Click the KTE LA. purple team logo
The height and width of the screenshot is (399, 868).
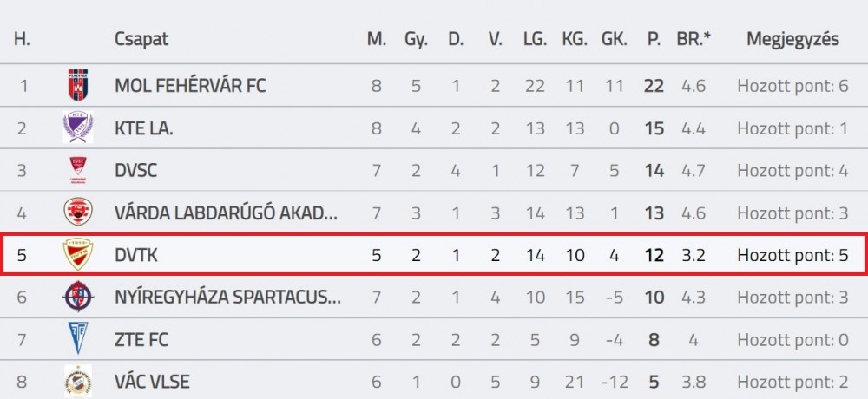tap(78, 128)
